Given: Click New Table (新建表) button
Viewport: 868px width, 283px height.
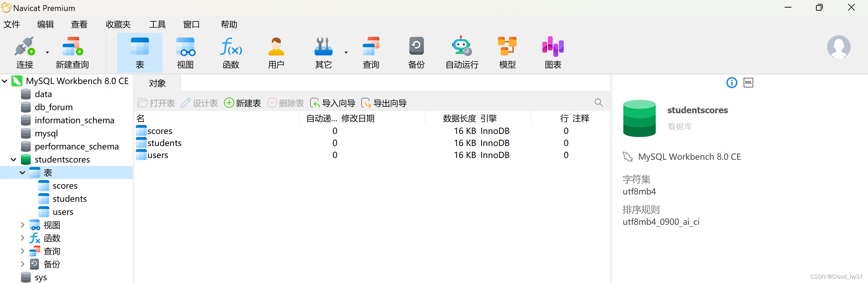Looking at the screenshot, I should pyautogui.click(x=242, y=103).
